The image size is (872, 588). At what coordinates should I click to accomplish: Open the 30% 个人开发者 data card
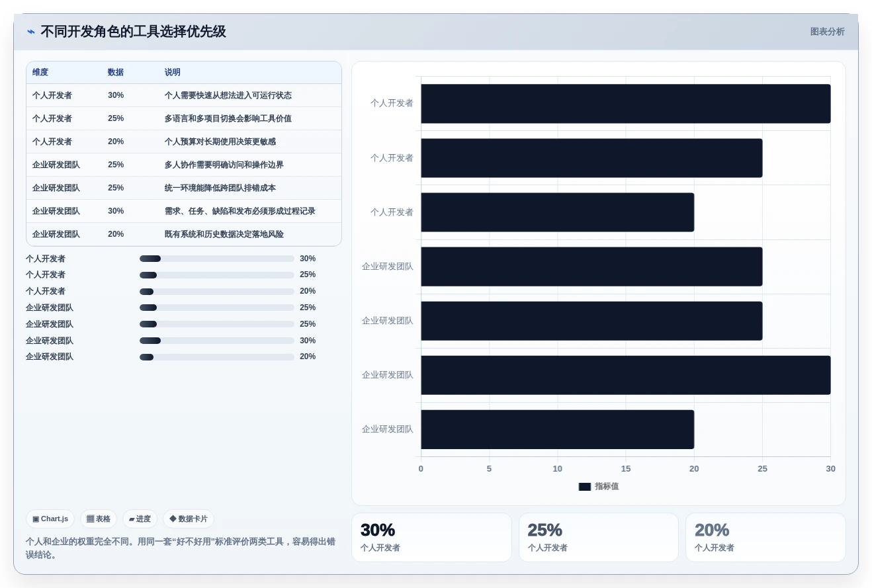click(x=431, y=537)
